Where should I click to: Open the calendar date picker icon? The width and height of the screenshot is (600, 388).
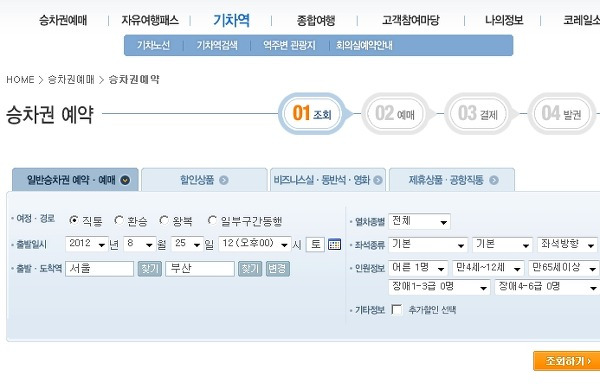334,244
